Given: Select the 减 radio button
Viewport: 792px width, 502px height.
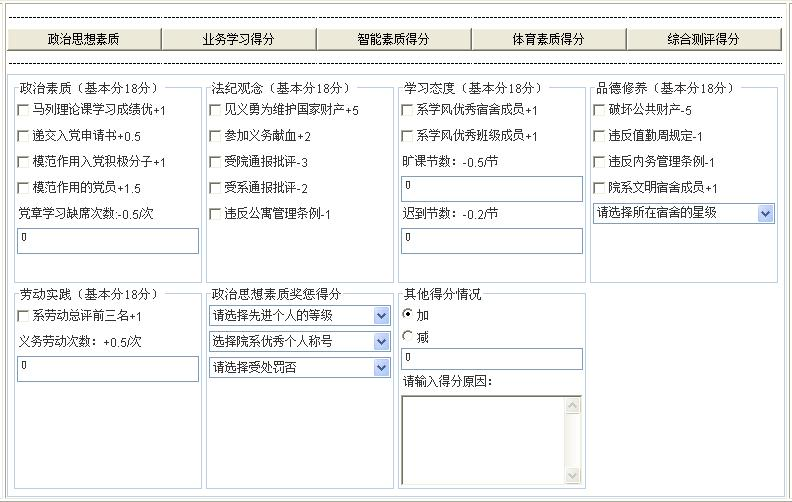Looking at the screenshot, I should (x=408, y=335).
